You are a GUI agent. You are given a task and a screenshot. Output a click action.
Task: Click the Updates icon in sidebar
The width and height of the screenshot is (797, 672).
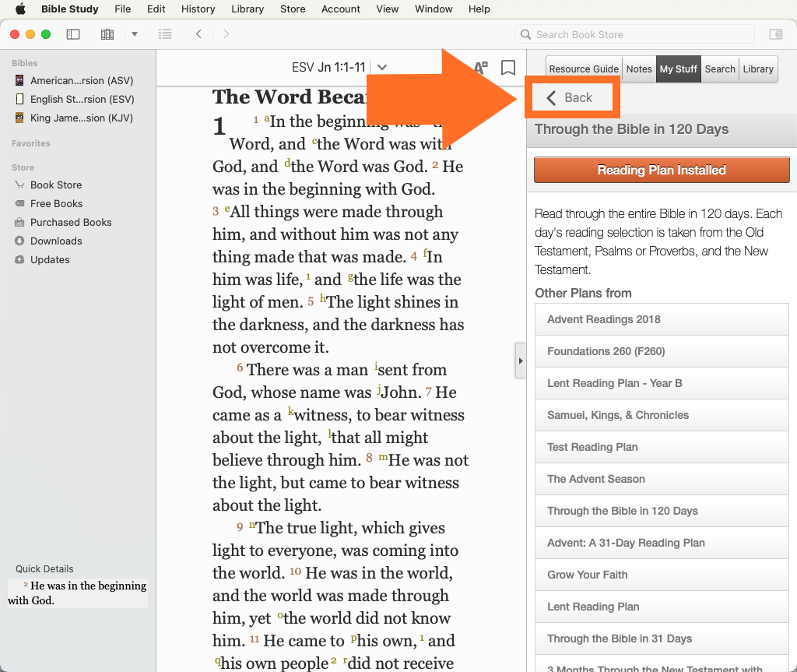point(19,260)
